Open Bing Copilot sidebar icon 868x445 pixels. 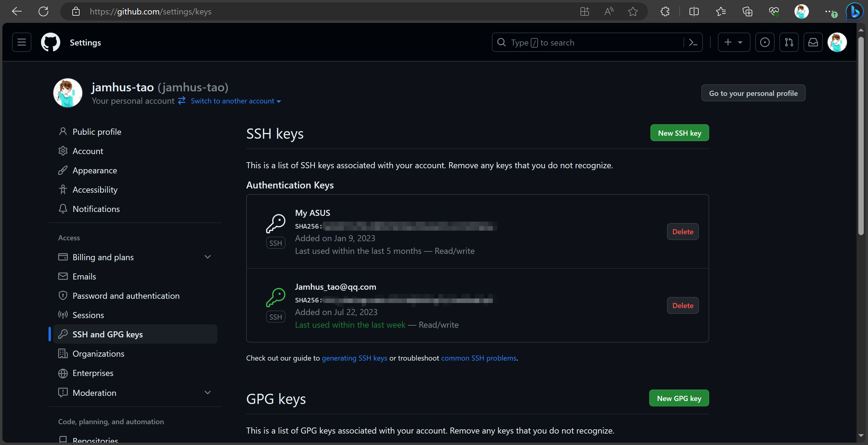pos(854,11)
